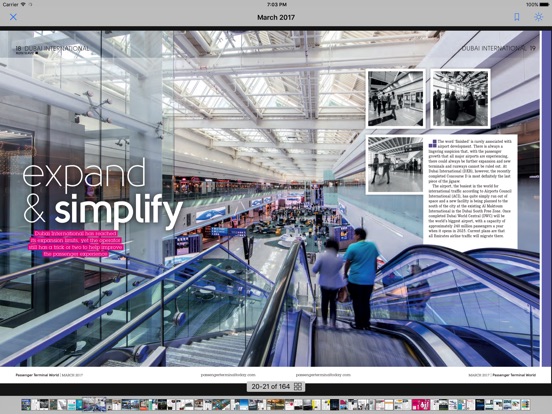The height and width of the screenshot is (414, 552).
Task: Go to the last thumbnail in strip
Action: pos(526,404)
